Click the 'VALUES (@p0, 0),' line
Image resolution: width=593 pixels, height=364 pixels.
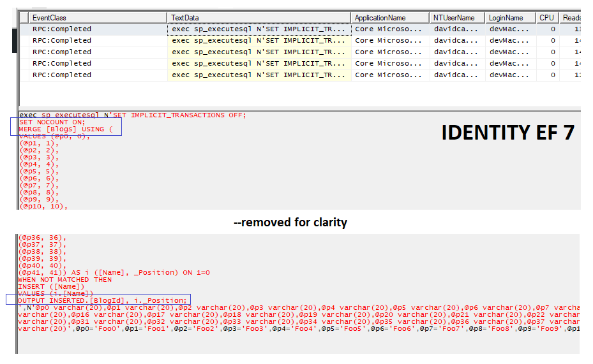[55, 136]
